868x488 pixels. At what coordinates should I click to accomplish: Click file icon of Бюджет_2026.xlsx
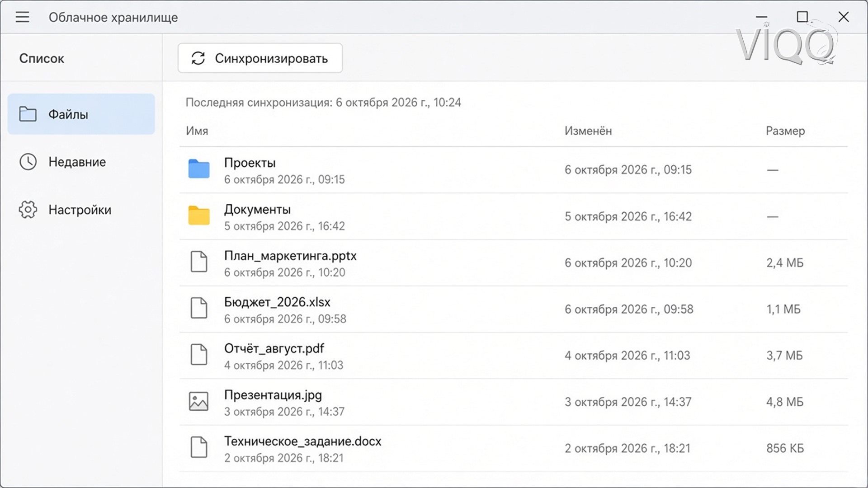click(199, 308)
